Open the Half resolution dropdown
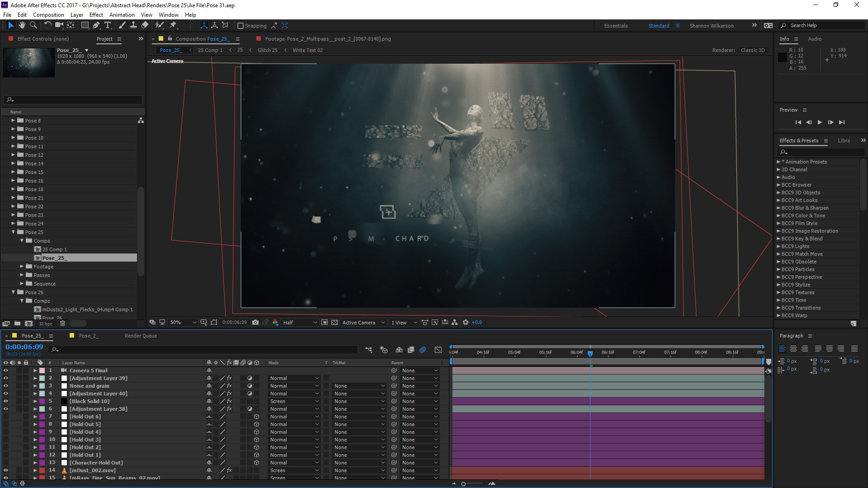The width and height of the screenshot is (868, 488). (300, 322)
